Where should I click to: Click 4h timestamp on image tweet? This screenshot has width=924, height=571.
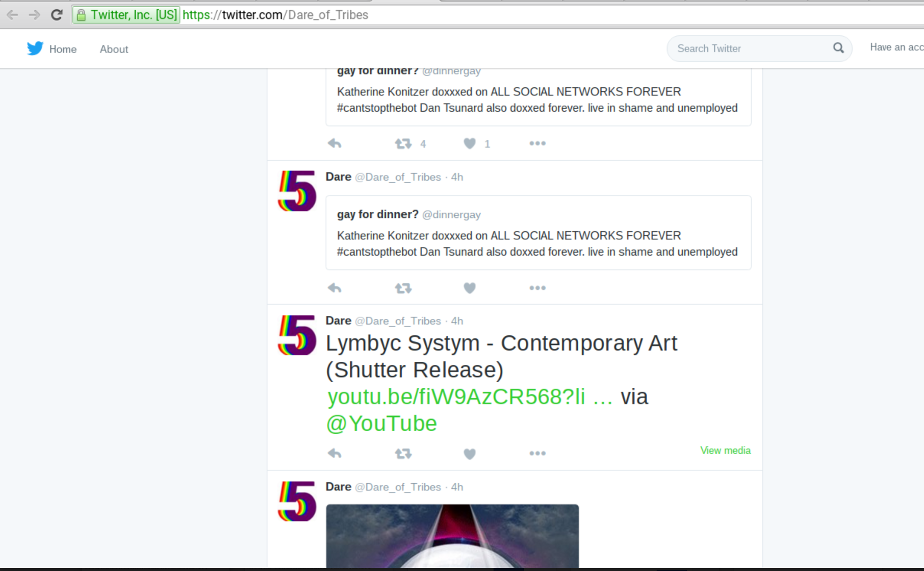pyautogui.click(x=457, y=487)
